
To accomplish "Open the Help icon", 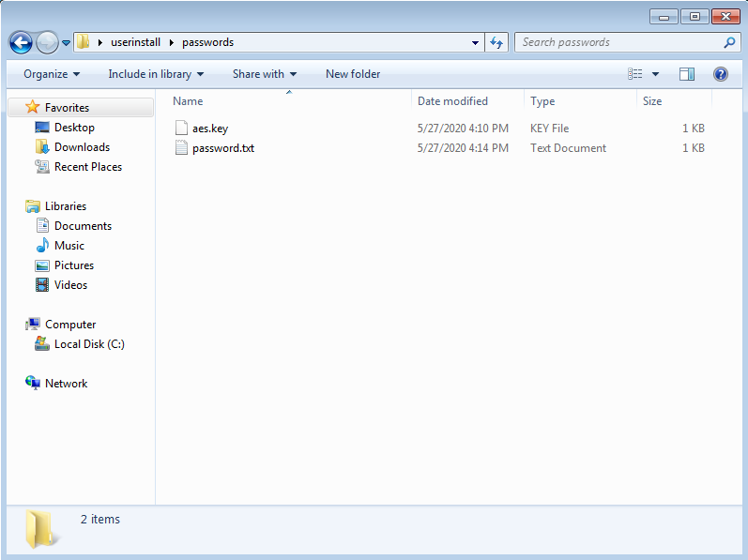I will 721,74.
